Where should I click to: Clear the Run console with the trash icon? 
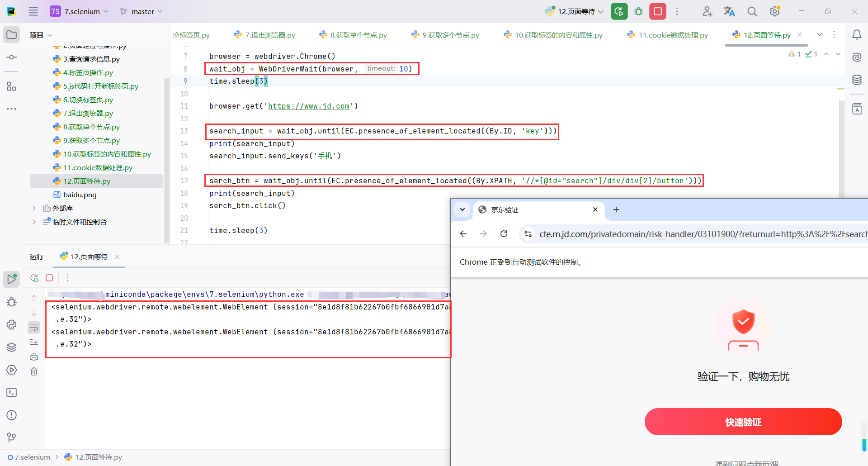[34, 371]
